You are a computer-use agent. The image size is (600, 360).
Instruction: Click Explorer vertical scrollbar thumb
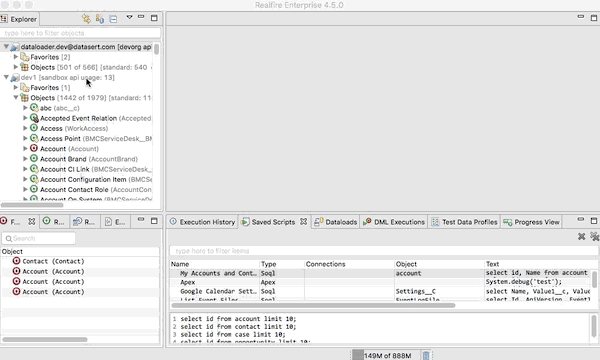(x=157, y=49)
